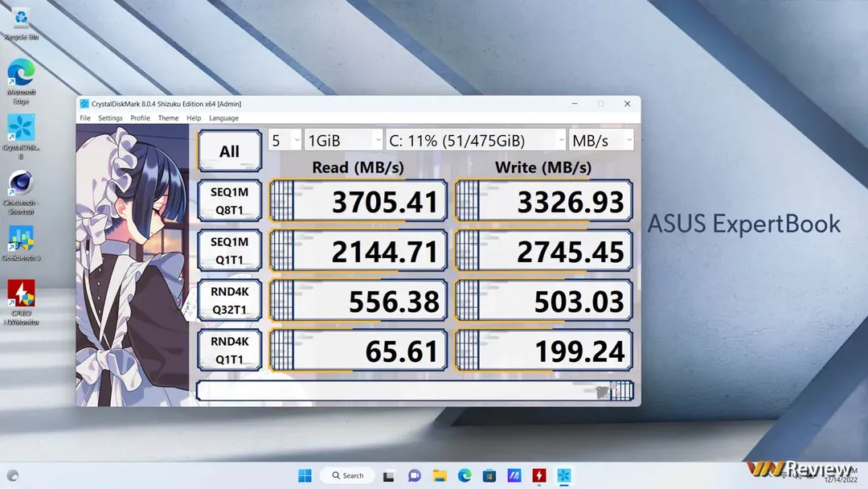This screenshot has width=868, height=489.
Task: Click the Windows Start button
Action: [305, 475]
